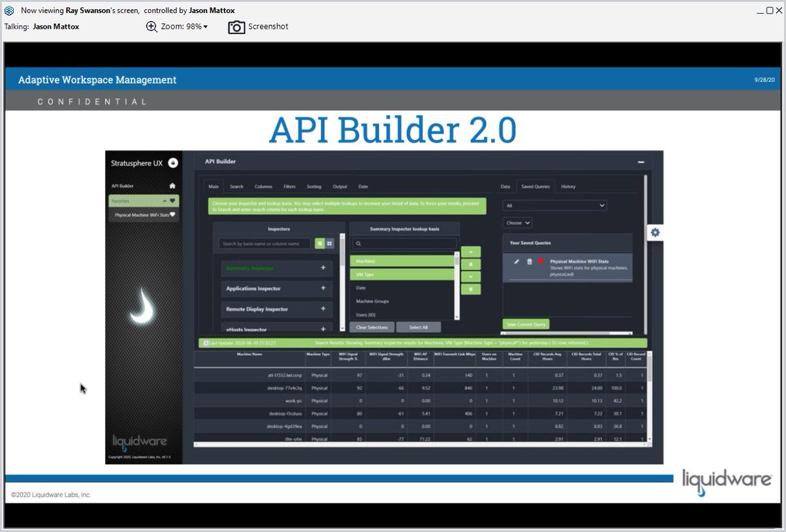Sort by WiFi AP Distance header
This screenshot has height=532, width=786.
(x=421, y=357)
